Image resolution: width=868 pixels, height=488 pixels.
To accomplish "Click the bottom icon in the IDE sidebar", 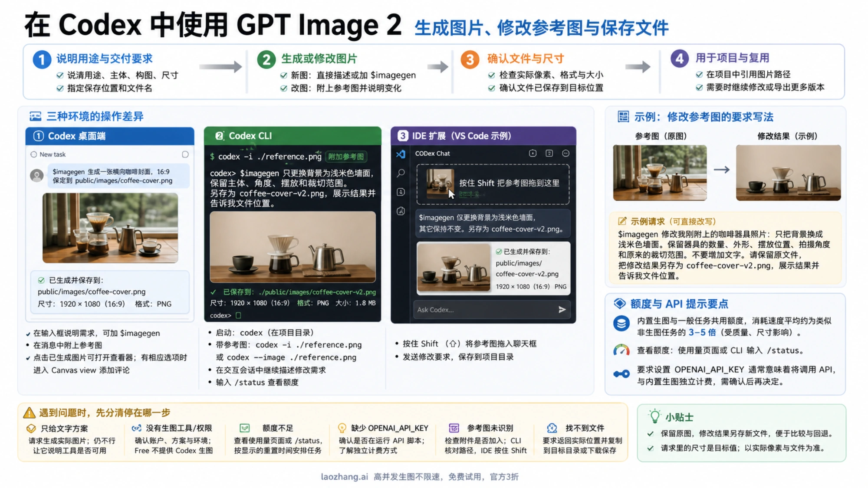I will [401, 211].
